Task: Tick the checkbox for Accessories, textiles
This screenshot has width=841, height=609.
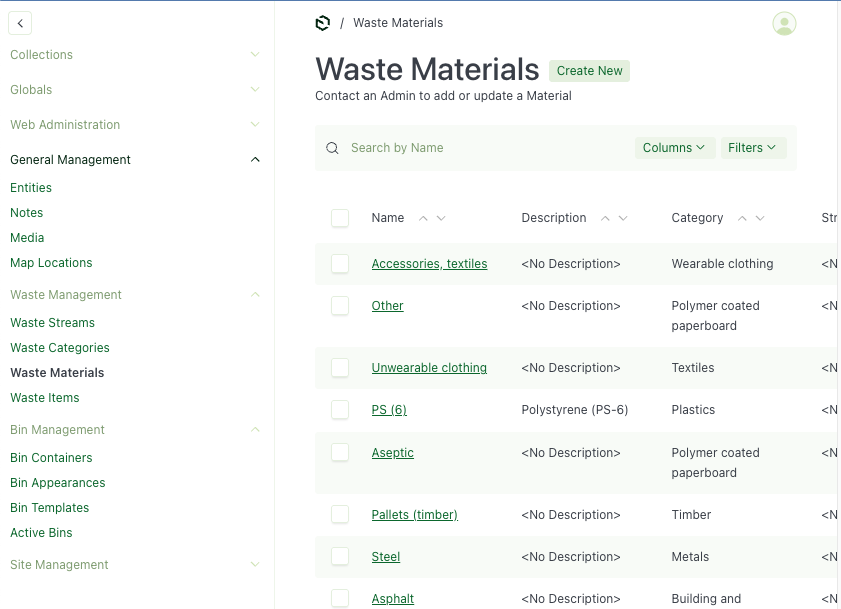Action: 340,264
